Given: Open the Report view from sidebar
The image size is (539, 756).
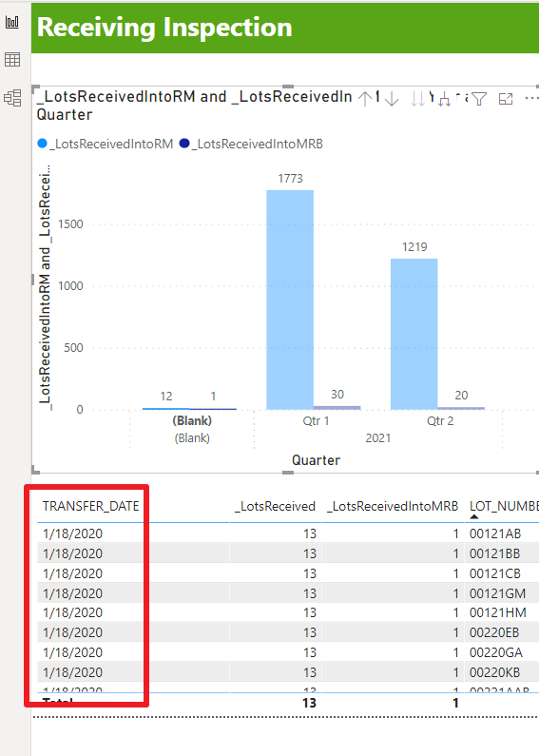Looking at the screenshot, I should [12, 22].
